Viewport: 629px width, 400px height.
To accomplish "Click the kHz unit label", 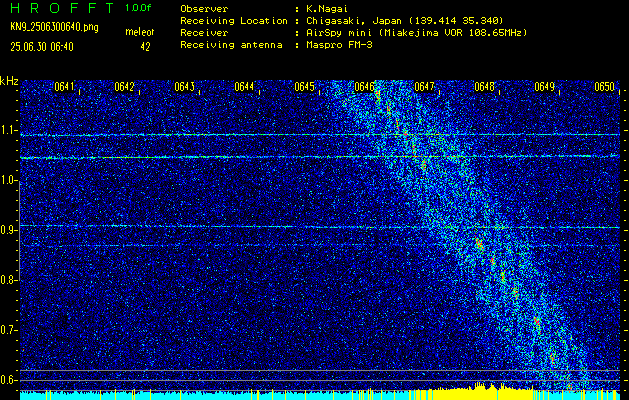I will (x=9, y=81).
